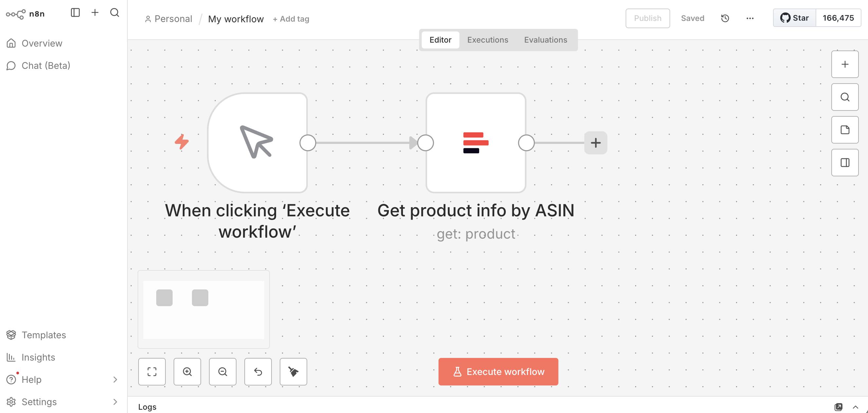The image size is (868, 413).
Task: Switch to the Evaluations tab
Action: coord(545,40)
